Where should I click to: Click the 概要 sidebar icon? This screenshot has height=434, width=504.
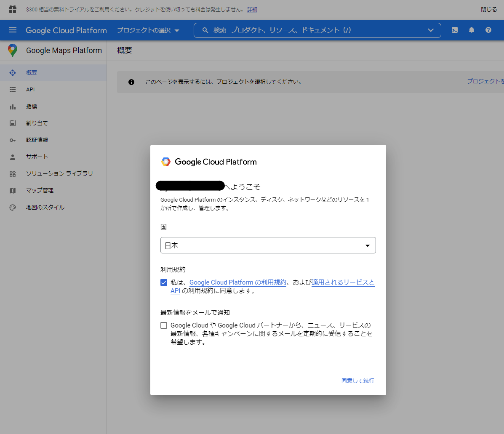coord(13,72)
